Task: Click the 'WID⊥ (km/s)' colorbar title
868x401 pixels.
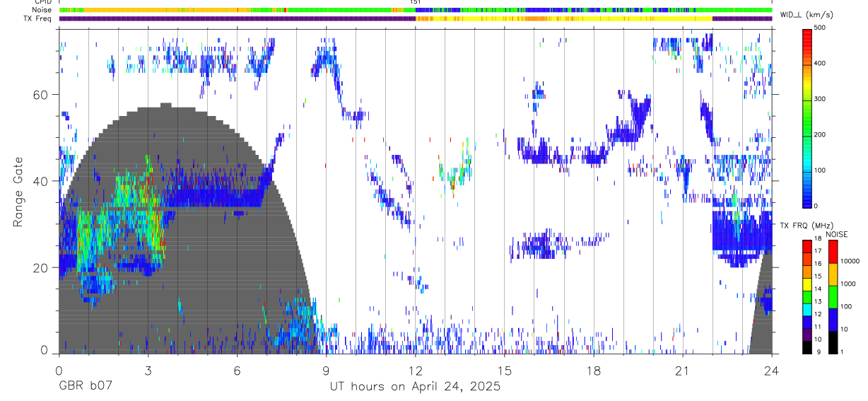Action: tap(807, 14)
